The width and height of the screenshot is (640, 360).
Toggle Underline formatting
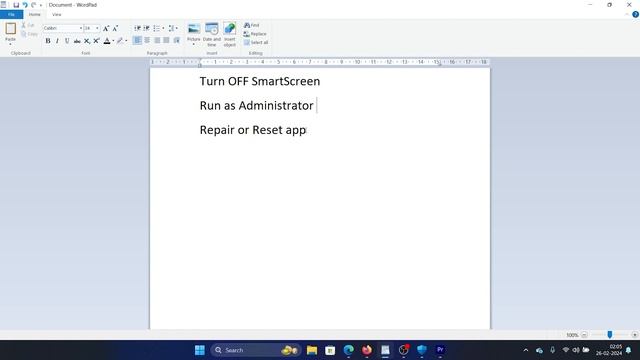pyautogui.click(x=67, y=41)
